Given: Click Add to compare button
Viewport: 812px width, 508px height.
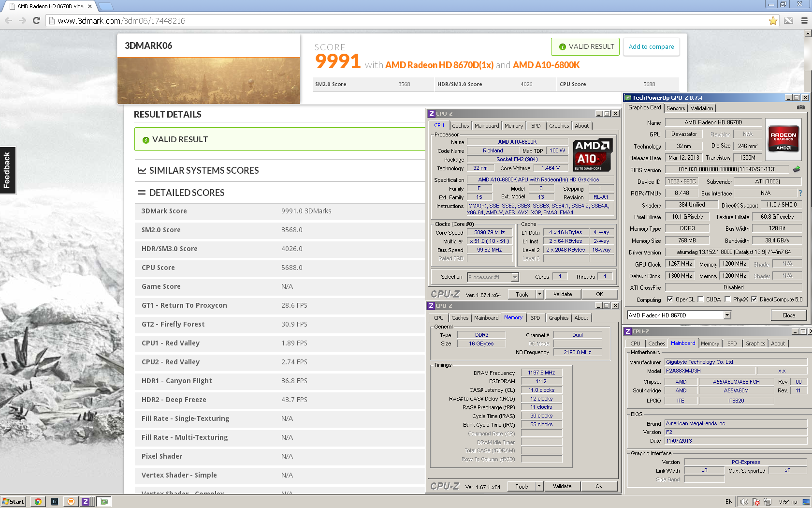Looking at the screenshot, I should 651,47.
